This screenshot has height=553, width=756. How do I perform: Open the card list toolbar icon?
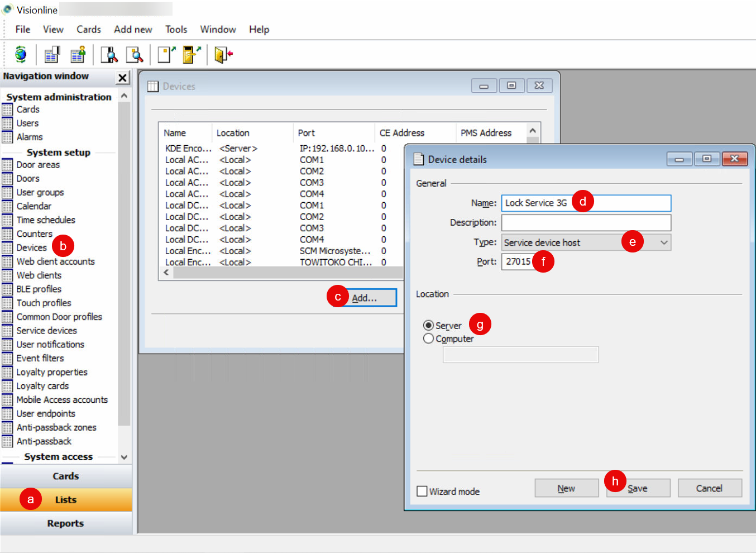click(x=51, y=54)
